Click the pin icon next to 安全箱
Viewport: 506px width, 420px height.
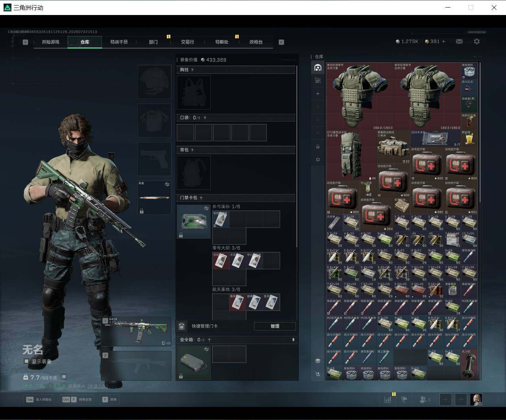pyautogui.click(x=293, y=340)
